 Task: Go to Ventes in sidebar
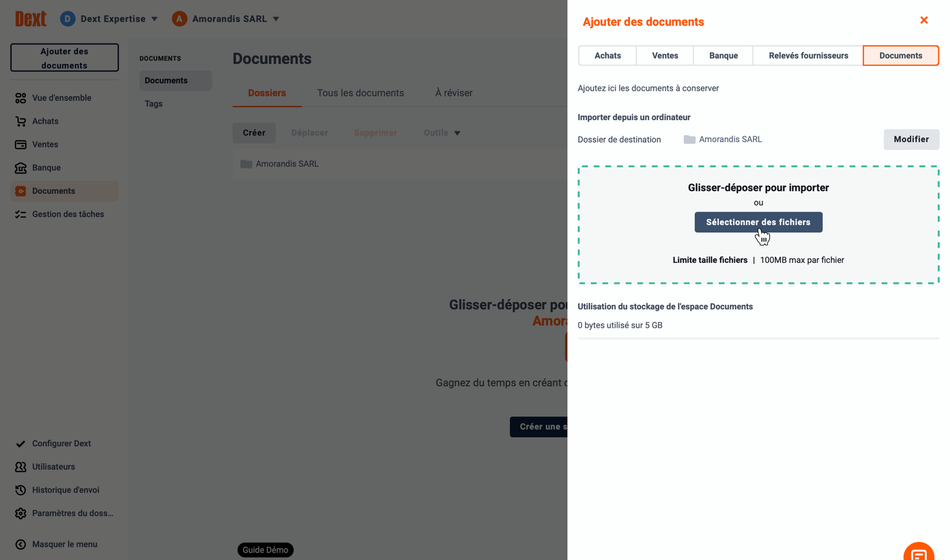pos(64,145)
